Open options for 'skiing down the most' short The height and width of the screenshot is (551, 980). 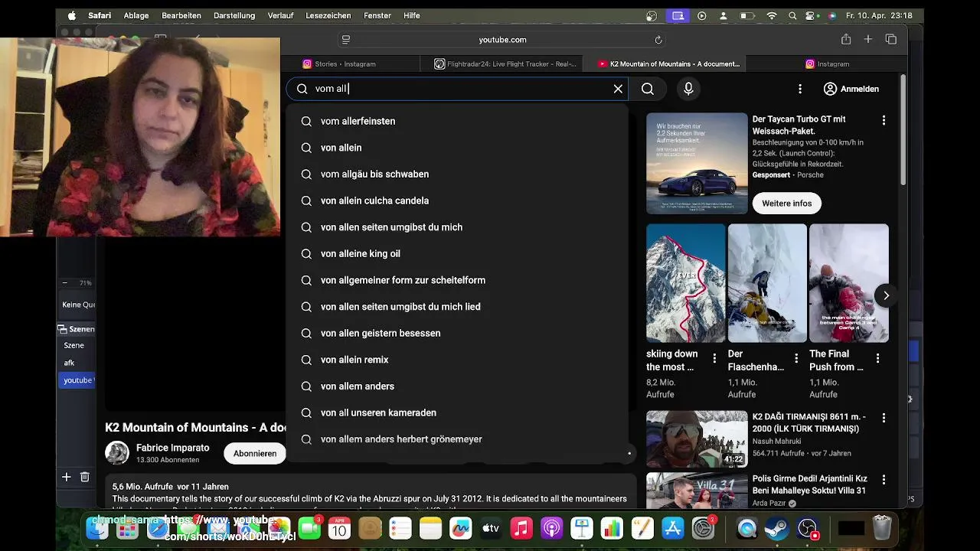coord(714,358)
